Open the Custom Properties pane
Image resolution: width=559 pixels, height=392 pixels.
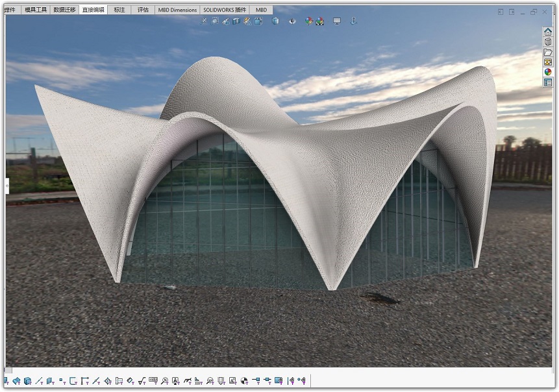(x=548, y=82)
